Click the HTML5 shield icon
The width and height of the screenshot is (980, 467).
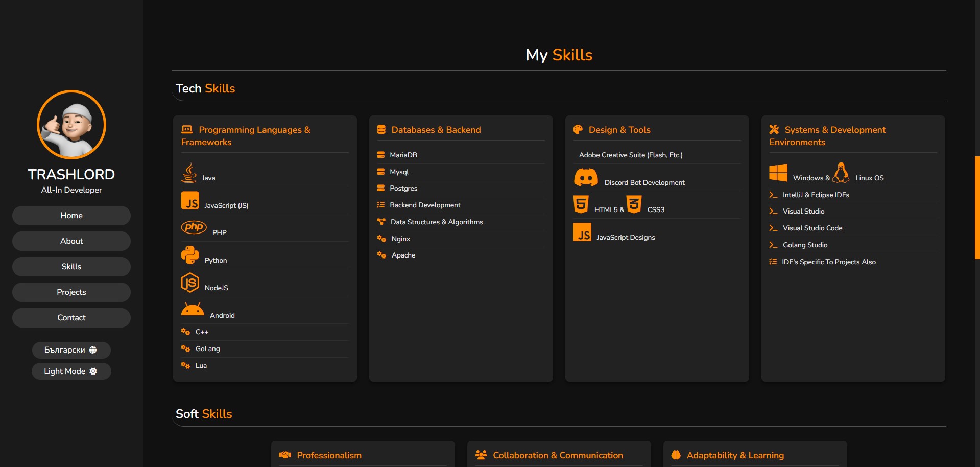(x=581, y=204)
